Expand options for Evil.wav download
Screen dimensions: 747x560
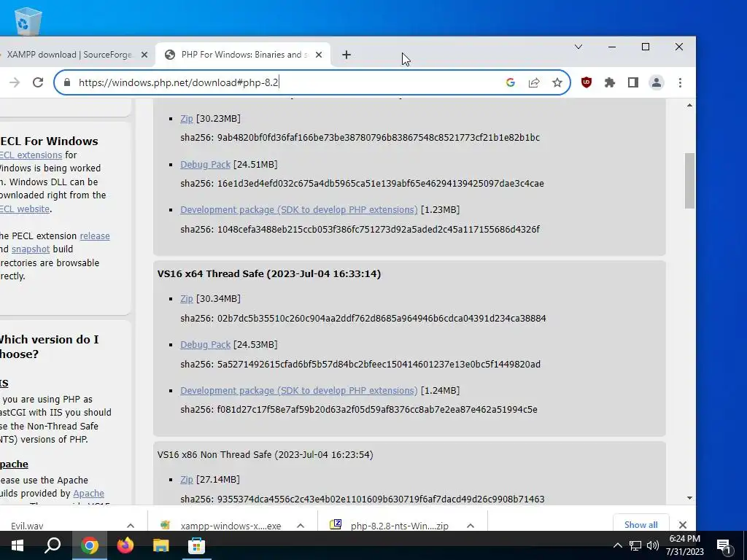131,526
